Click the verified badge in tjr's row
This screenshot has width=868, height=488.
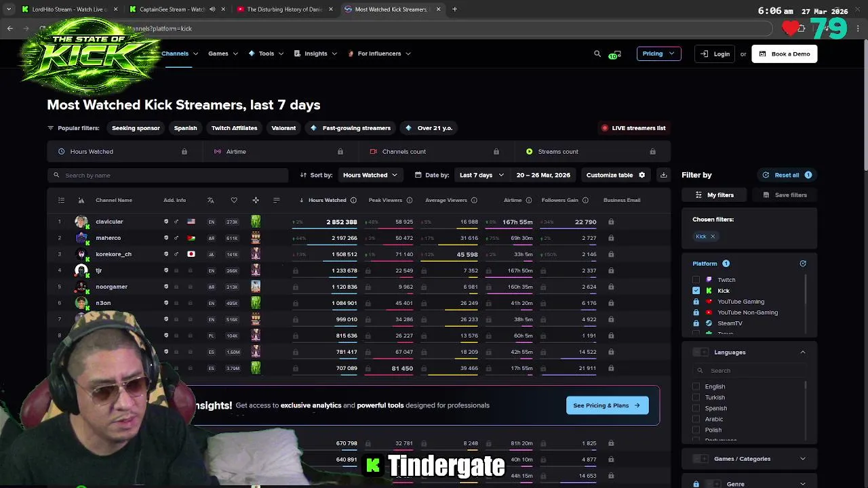[166, 270]
